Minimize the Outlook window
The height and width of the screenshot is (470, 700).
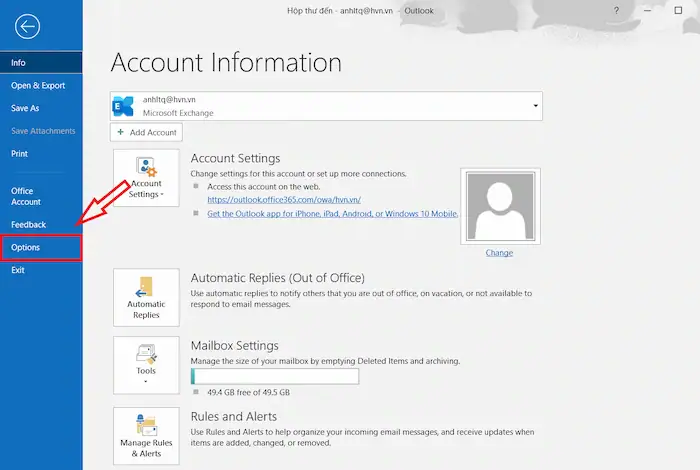click(x=647, y=10)
